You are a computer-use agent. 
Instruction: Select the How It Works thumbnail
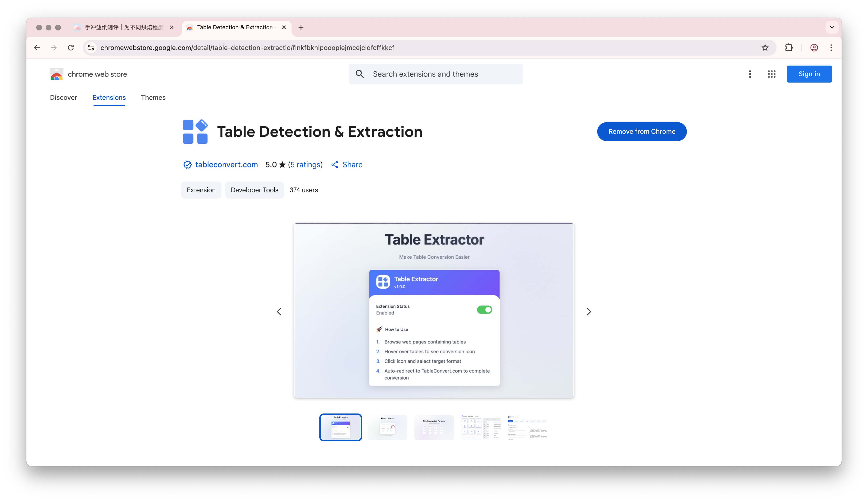point(387,427)
